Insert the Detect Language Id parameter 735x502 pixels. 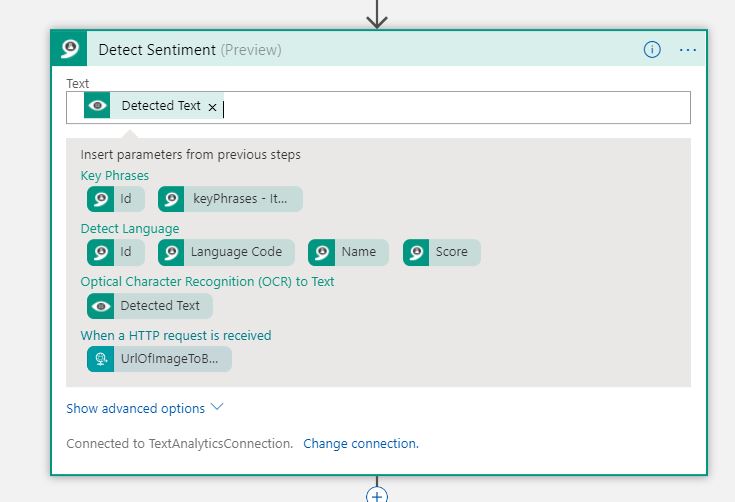(116, 252)
